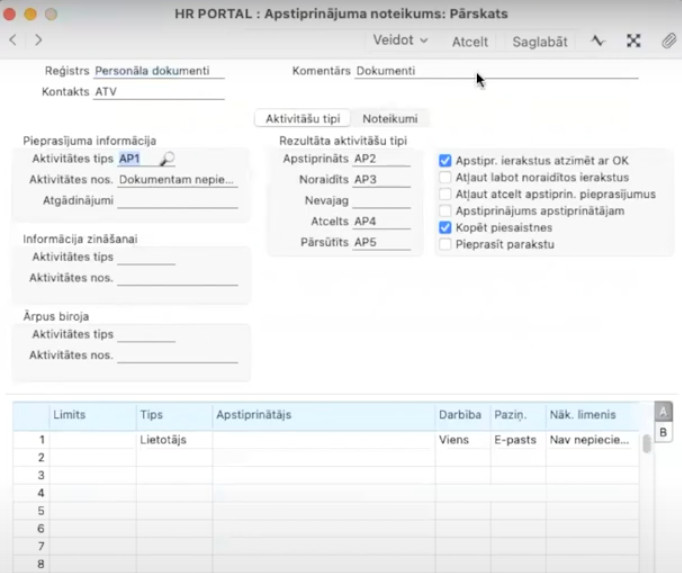Screen dimensions: 682x573
Task: Go to next record with right arrow
Action: 38,40
